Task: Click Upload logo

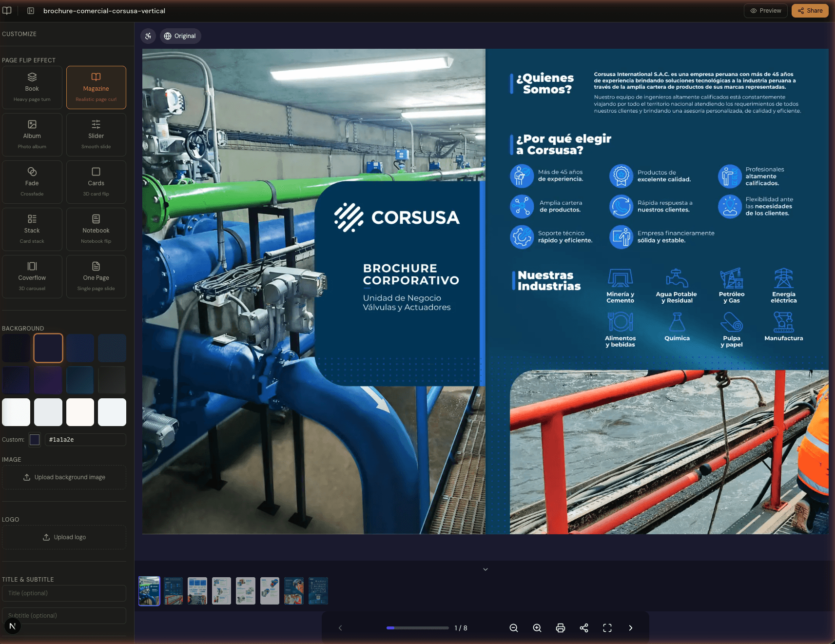Action: (64, 537)
